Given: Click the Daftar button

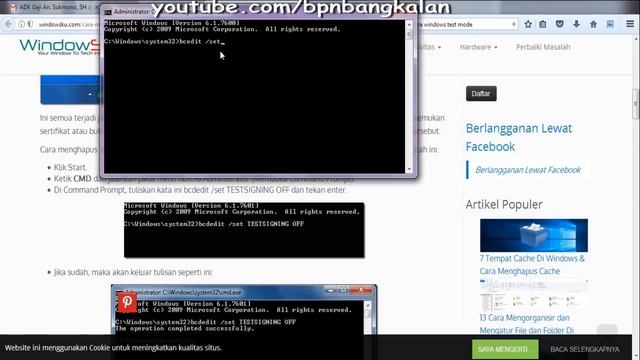Looking at the screenshot, I should pos(481,93).
